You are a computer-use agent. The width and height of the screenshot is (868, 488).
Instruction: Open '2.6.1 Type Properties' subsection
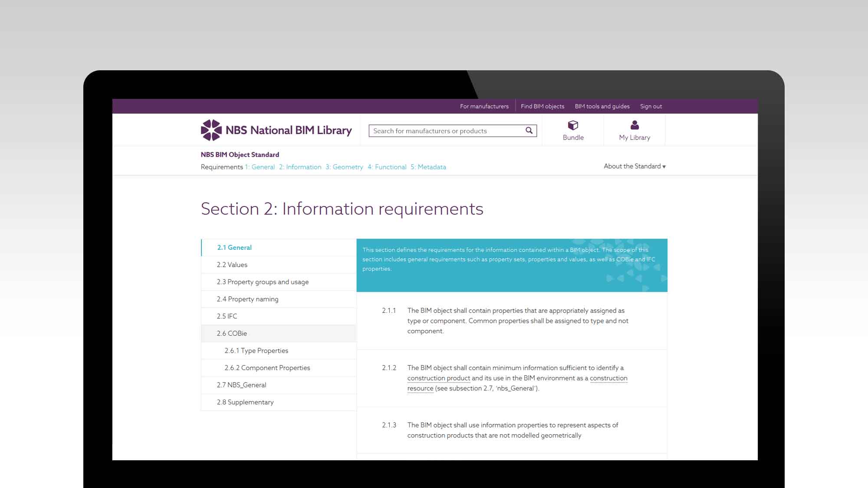pyautogui.click(x=256, y=350)
